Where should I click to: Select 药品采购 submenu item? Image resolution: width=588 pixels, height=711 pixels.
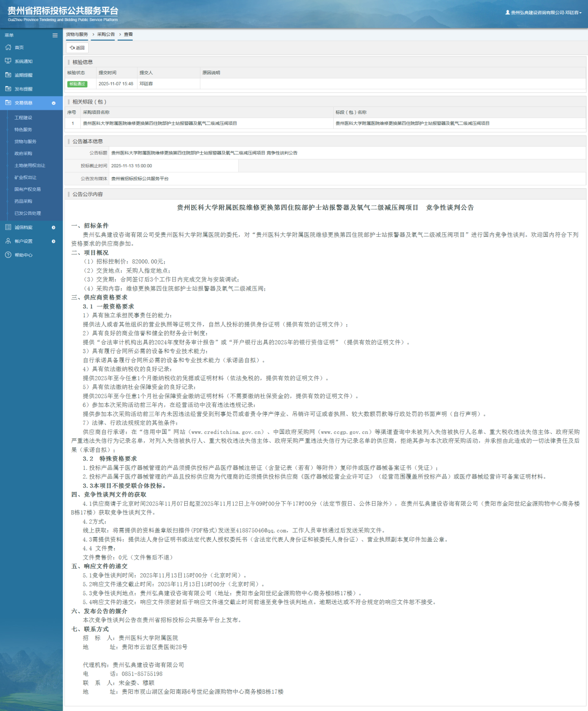click(23, 201)
